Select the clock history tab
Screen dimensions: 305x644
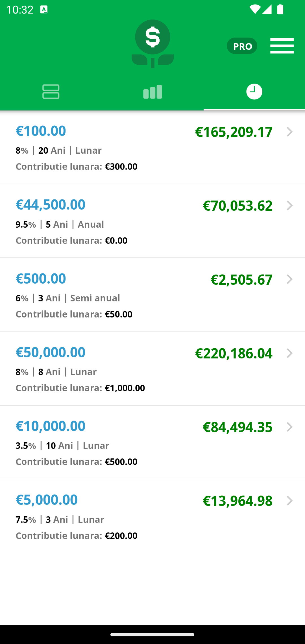click(x=254, y=92)
